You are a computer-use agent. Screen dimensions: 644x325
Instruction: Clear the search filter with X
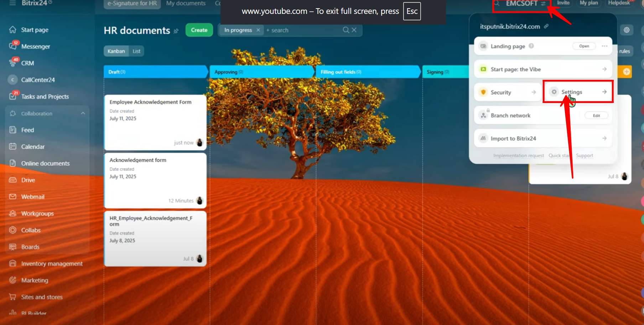[354, 30]
